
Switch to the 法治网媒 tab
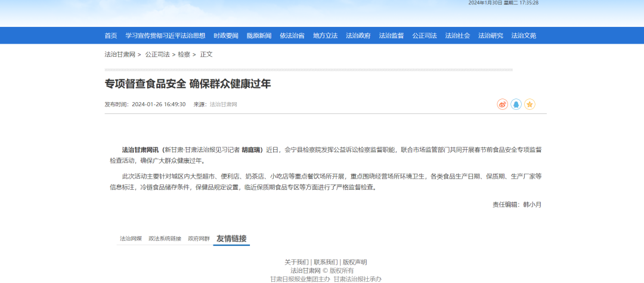tap(131, 239)
